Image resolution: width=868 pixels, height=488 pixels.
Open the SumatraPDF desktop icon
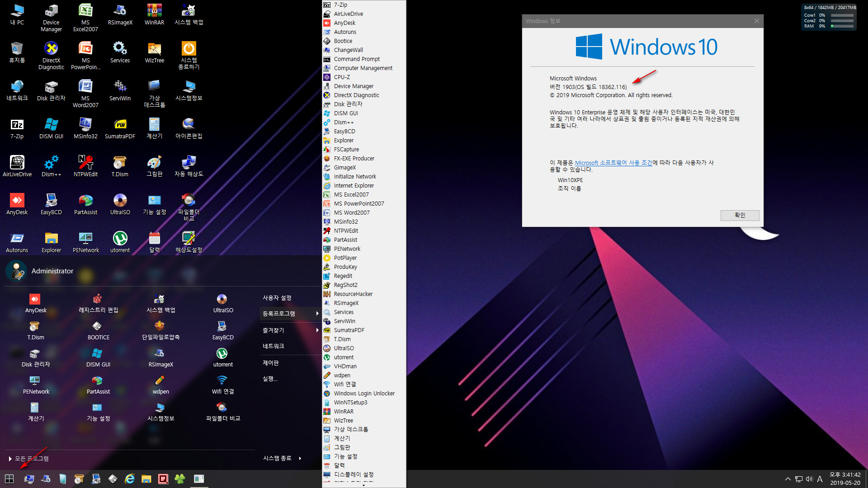point(120,128)
